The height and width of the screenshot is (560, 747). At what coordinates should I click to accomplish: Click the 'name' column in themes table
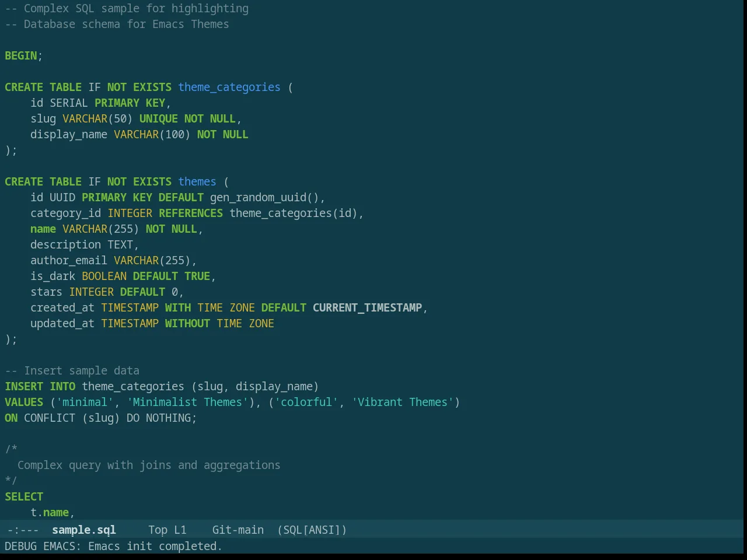(x=43, y=229)
